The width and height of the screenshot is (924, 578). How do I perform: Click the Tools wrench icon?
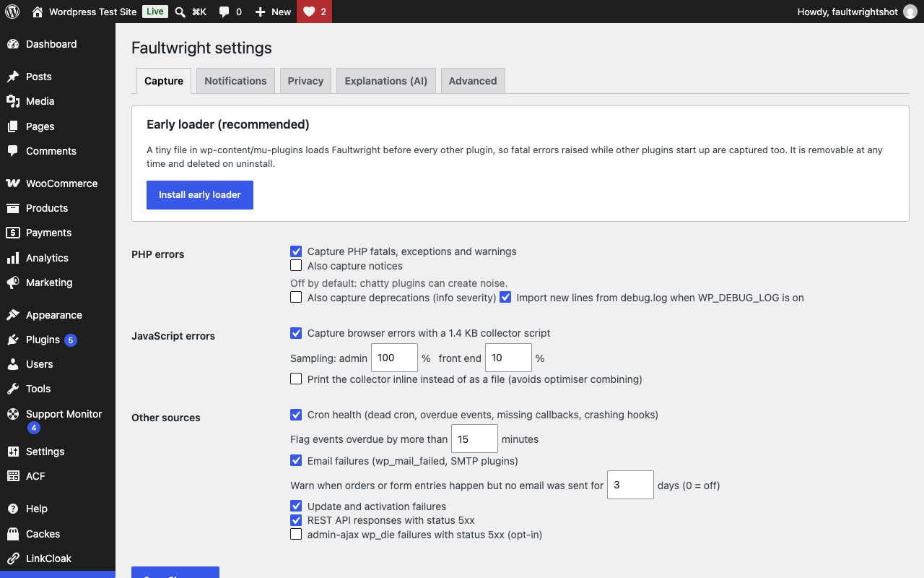tap(13, 389)
